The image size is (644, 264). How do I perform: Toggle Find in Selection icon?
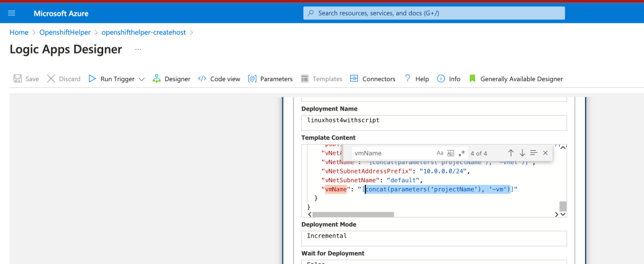[533, 153]
